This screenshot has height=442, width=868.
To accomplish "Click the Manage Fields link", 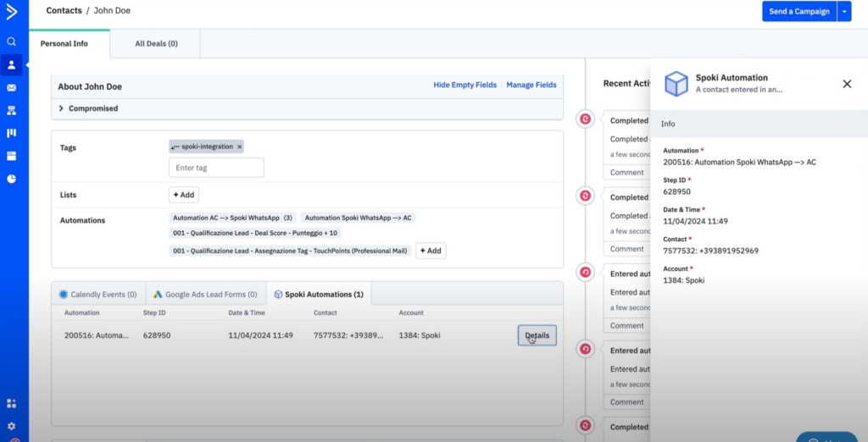I will click(x=531, y=86).
